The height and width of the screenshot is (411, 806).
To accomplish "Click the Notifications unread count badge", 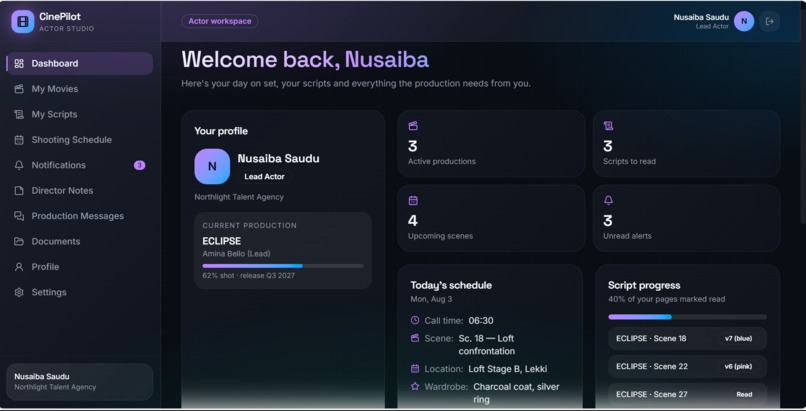I will (x=139, y=165).
